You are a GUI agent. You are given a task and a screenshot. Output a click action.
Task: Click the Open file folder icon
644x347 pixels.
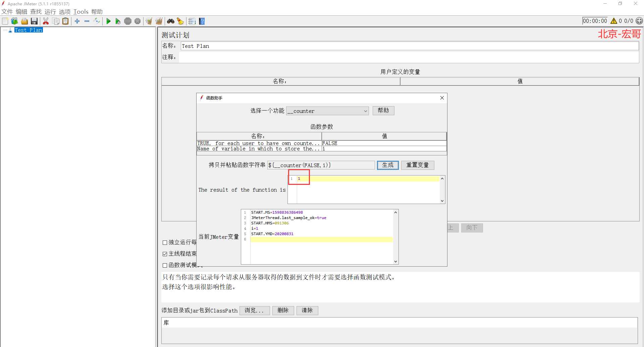pos(24,21)
